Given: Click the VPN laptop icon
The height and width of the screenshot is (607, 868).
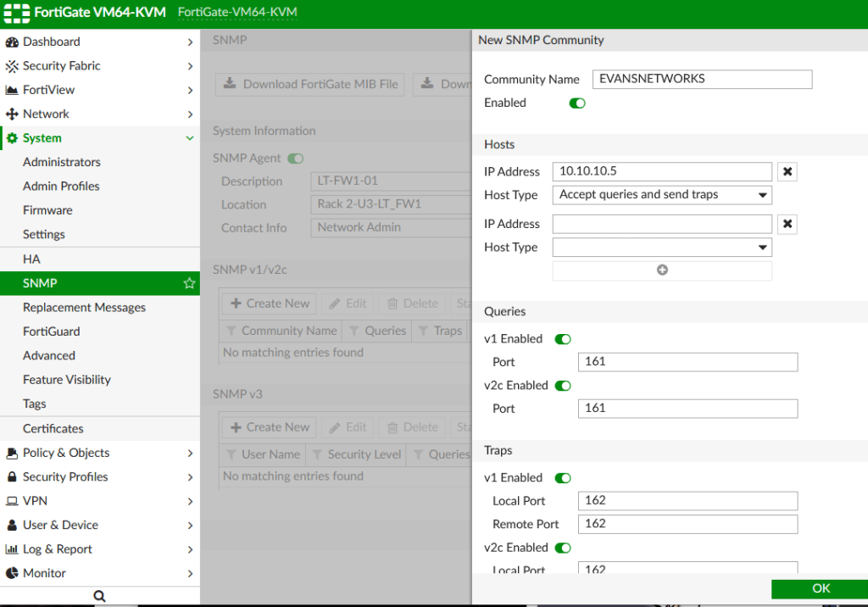Looking at the screenshot, I should (12, 501).
